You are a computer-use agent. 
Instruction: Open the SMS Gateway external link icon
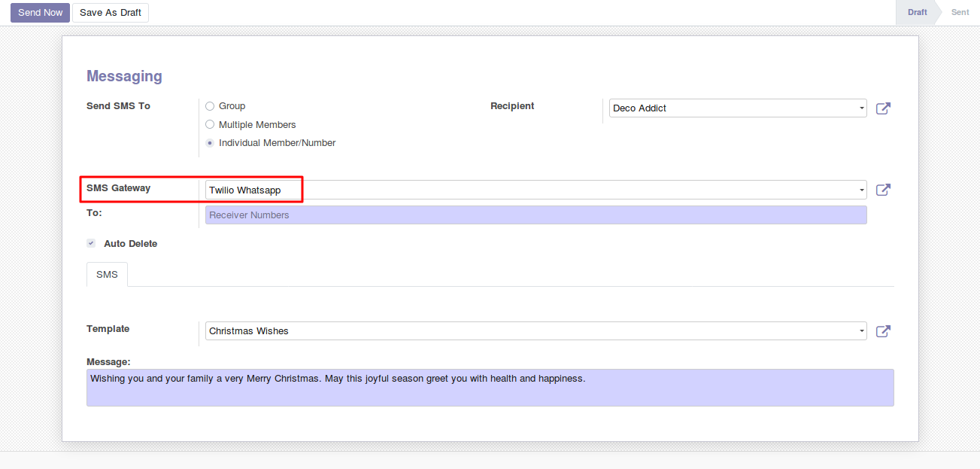884,190
